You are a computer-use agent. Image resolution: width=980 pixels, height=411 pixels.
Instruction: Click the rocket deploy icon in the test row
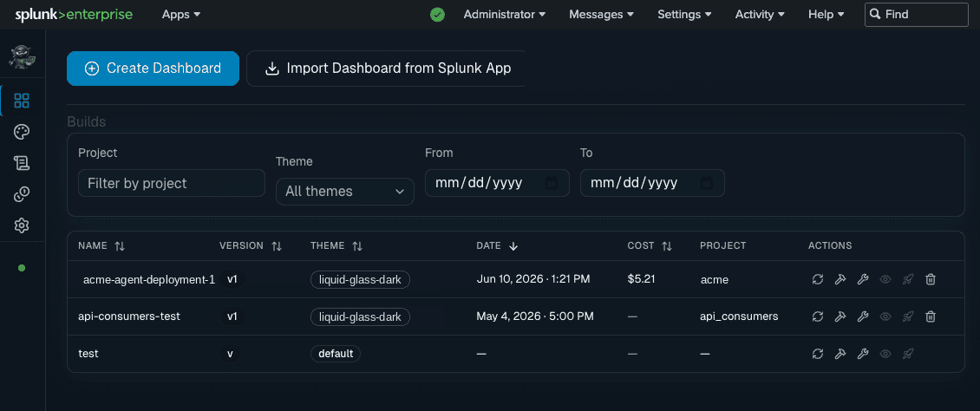pyautogui.click(x=908, y=354)
